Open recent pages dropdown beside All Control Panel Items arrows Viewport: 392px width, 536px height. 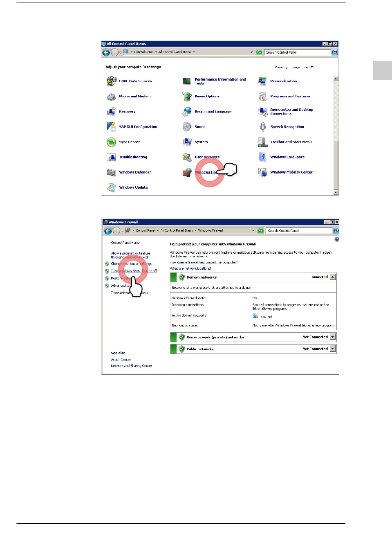coord(120,52)
